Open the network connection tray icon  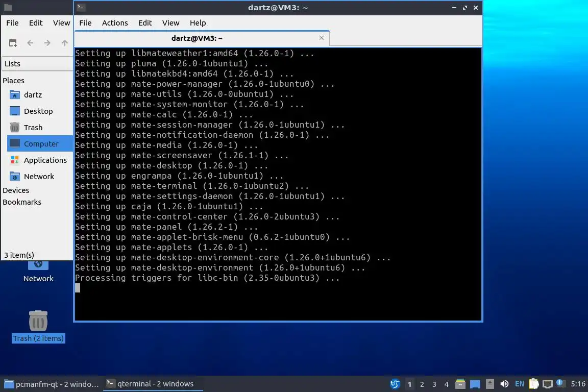point(548,384)
